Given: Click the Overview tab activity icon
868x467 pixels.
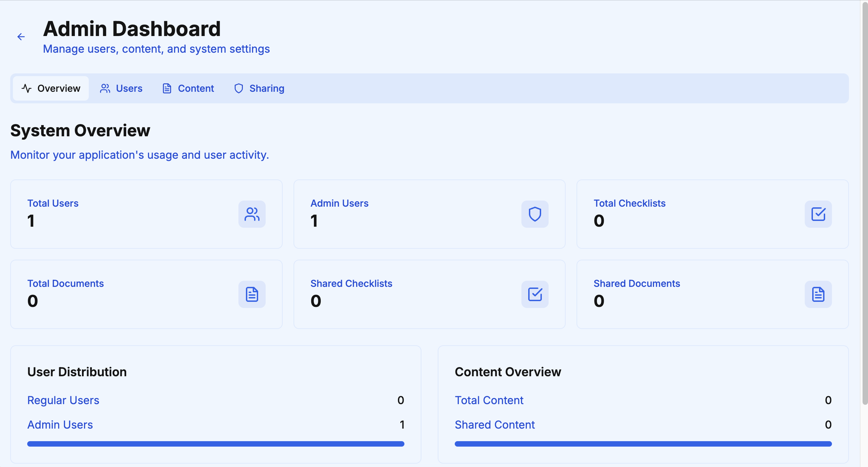Looking at the screenshot, I should click(x=27, y=88).
